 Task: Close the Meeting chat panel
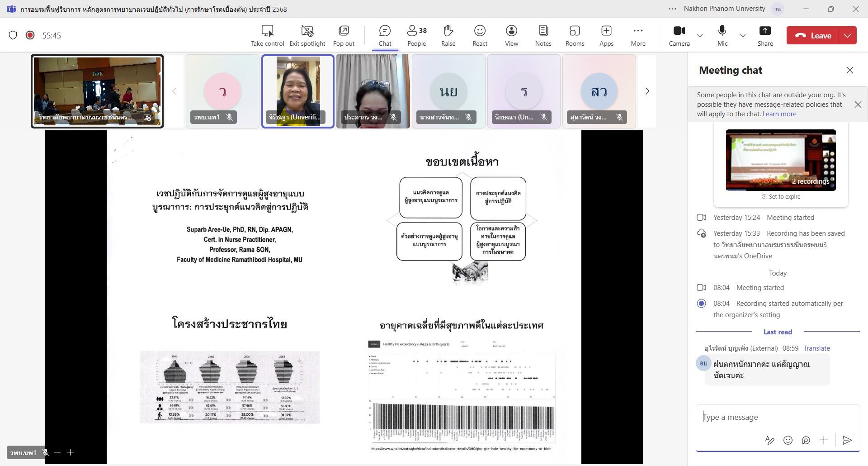850,70
